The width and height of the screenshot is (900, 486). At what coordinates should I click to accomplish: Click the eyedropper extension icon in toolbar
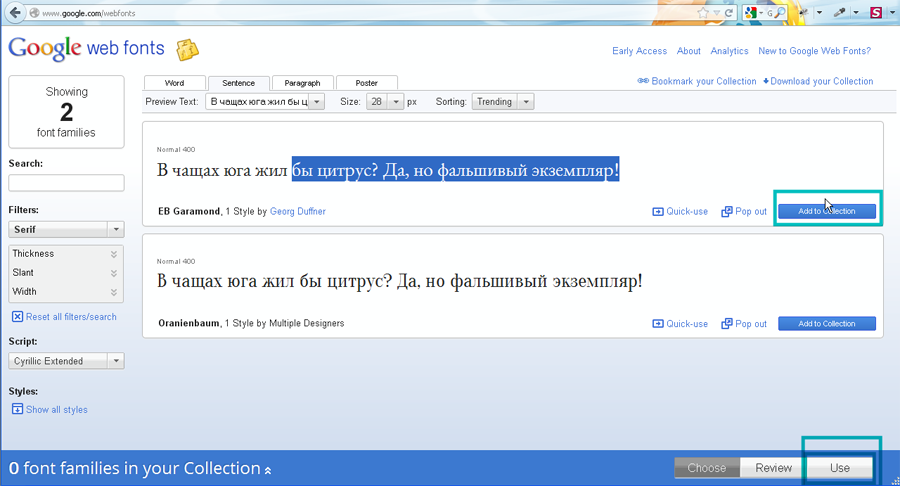click(x=838, y=13)
